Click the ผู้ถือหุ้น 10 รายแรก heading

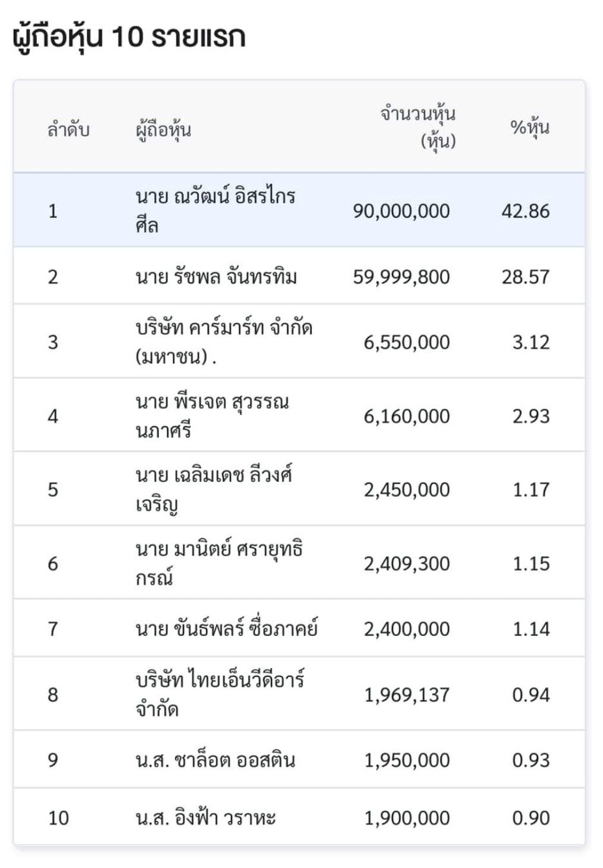coord(129,38)
